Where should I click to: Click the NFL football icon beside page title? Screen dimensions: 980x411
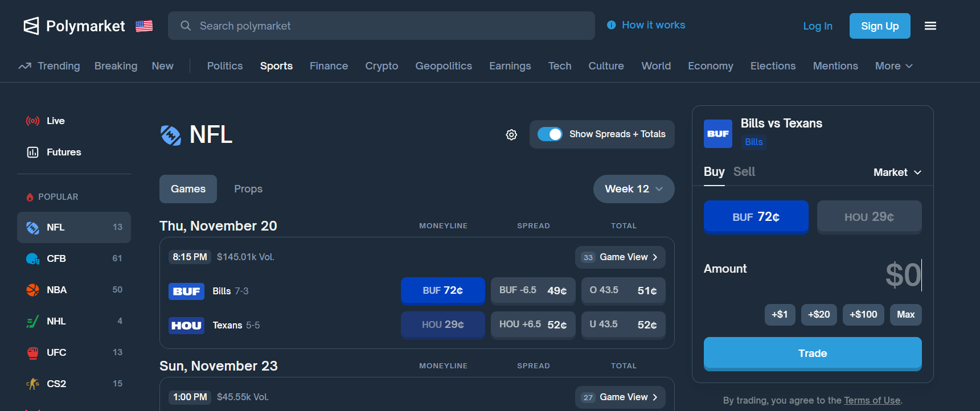point(171,135)
